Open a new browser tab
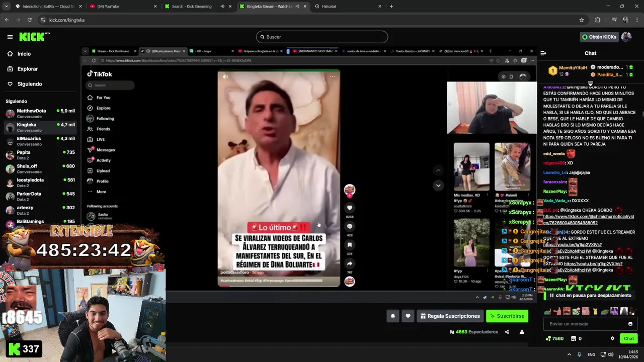The image size is (644, 362). pyautogui.click(x=391, y=7)
